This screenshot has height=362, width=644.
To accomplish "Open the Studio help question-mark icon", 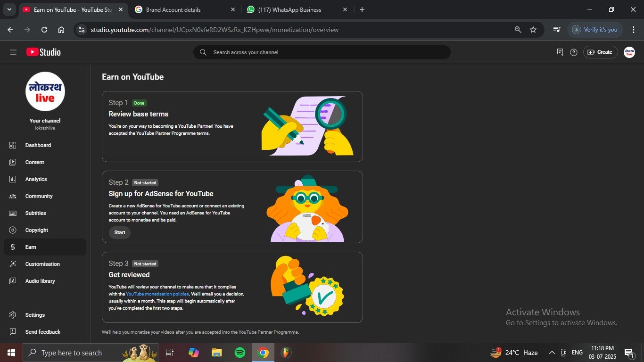I will coord(574,52).
